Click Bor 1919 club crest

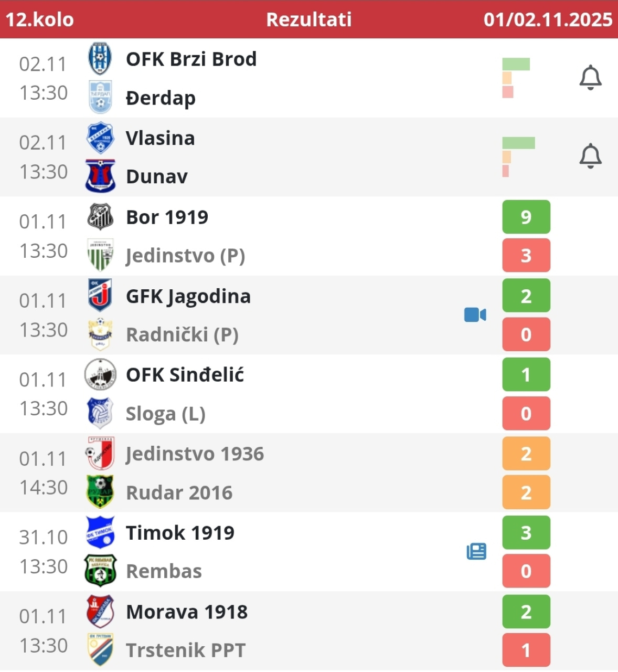click(x=100, y=217)
